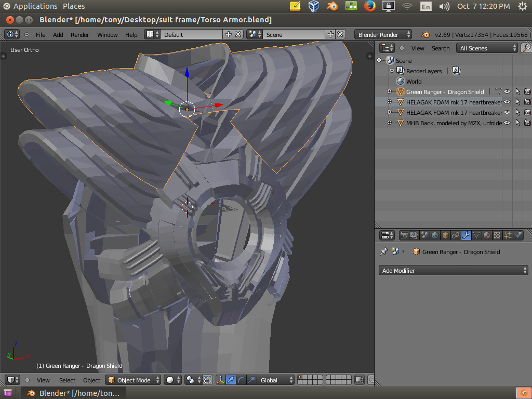Image resolution: width=532 pixels, height=399 pixels.
Task: Open the World properties globe tab
Action: pos(435,235)
